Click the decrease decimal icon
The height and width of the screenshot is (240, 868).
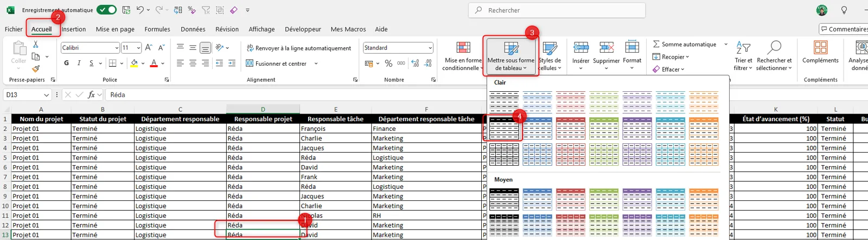[x=427, y=63]
